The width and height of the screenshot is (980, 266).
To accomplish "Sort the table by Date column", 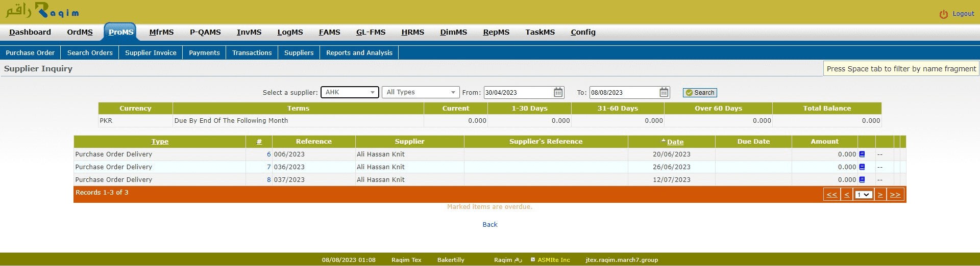I will [x=675, y=142].
